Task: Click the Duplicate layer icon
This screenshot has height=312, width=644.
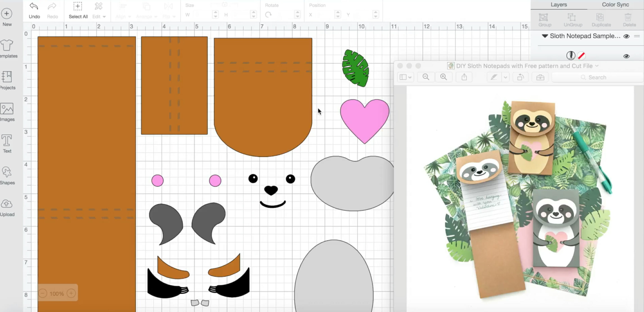Action: [x=600, y=17]
